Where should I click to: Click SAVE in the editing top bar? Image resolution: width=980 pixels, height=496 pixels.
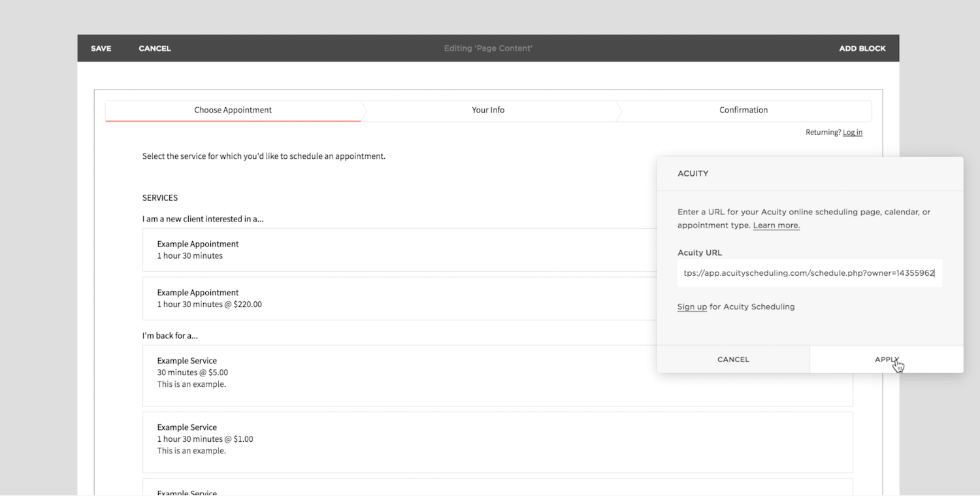[101, 48]
